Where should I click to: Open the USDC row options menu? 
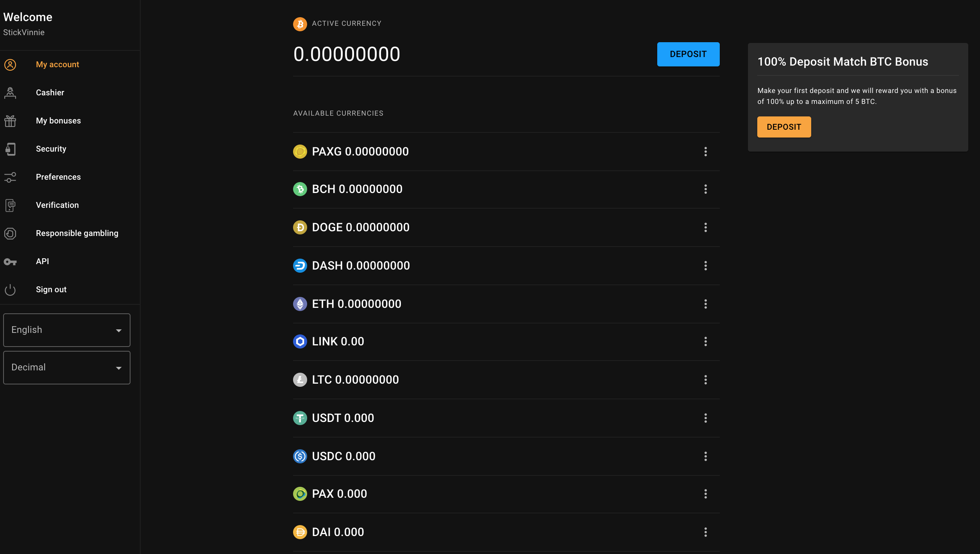705,456
